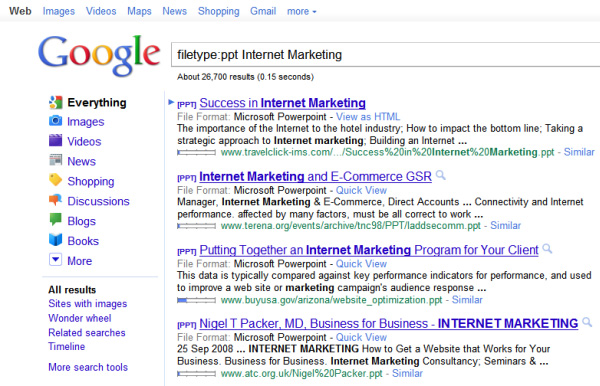Screen dimensions: 600x386
Task: Open Gmail from the top navigation
Action: click(x=263, y=11)
